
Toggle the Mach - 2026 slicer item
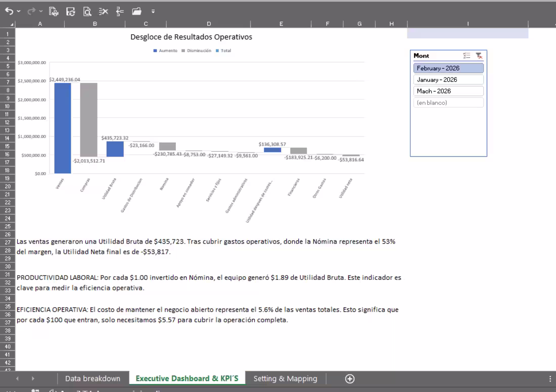click(x=448, y=91)
